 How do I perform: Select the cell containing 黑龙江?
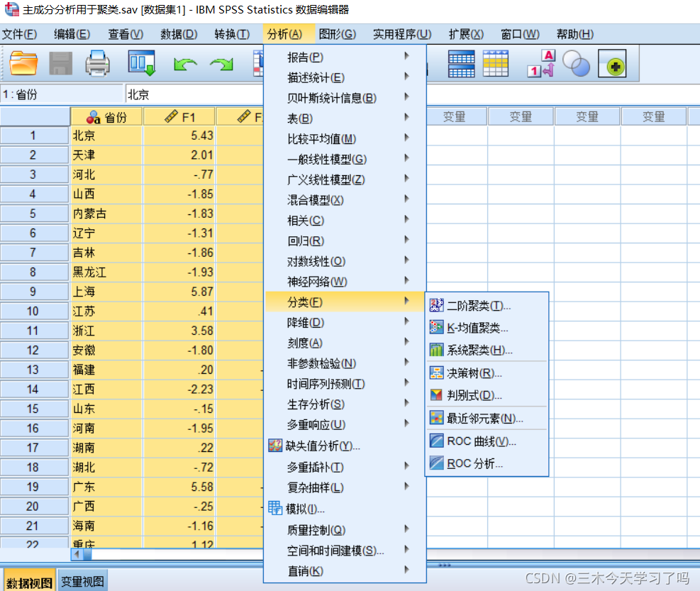(x=106, y=272)
